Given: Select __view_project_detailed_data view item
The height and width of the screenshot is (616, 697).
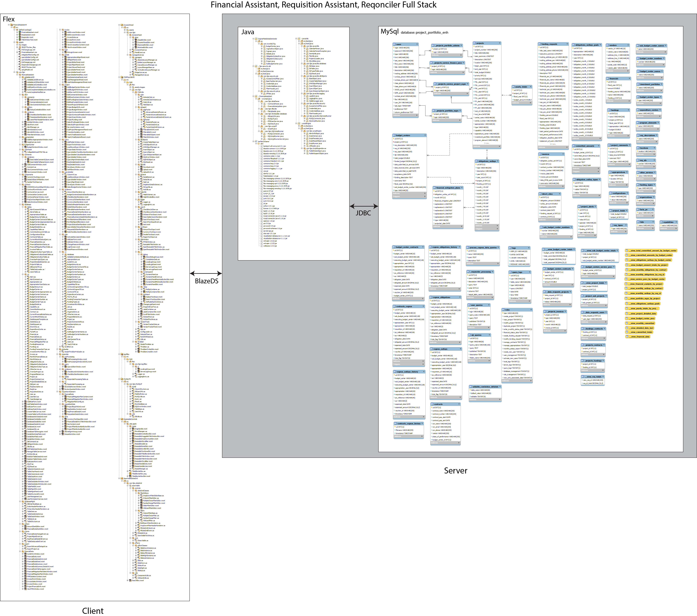Looking at the screenshot, I should [641, 313].
